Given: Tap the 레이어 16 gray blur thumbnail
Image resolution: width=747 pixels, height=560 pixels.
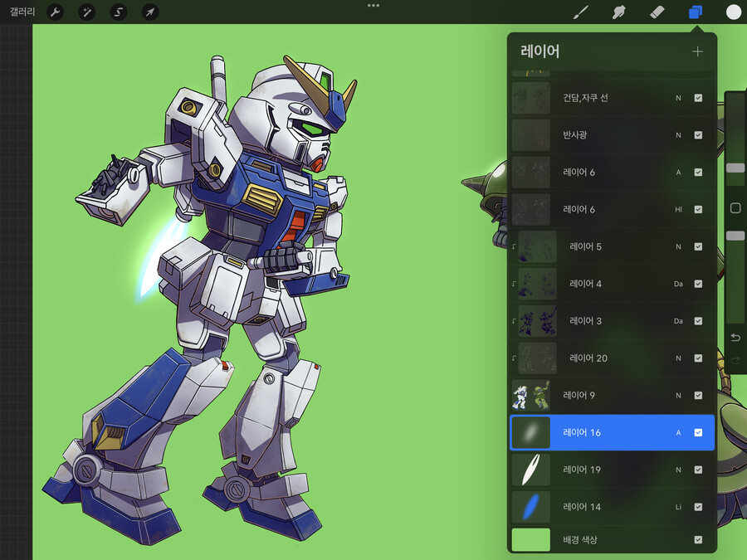Looking at the screenshot, I should coord(530,432).
